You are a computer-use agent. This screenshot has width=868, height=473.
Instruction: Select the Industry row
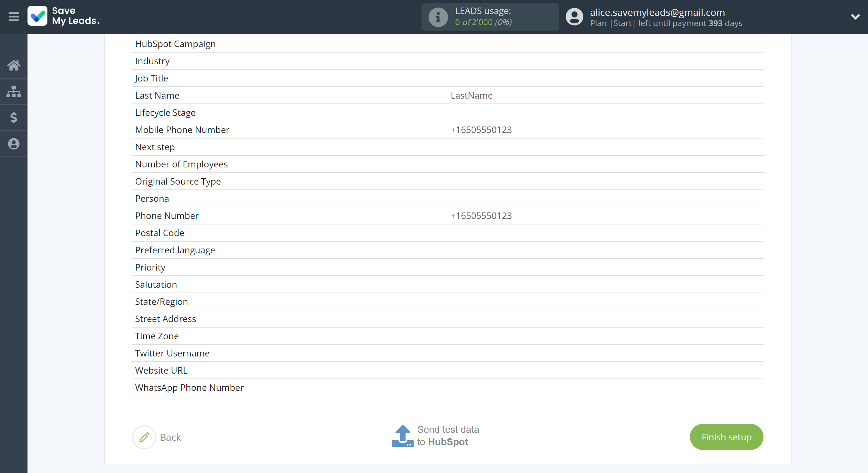click(448, 61)
